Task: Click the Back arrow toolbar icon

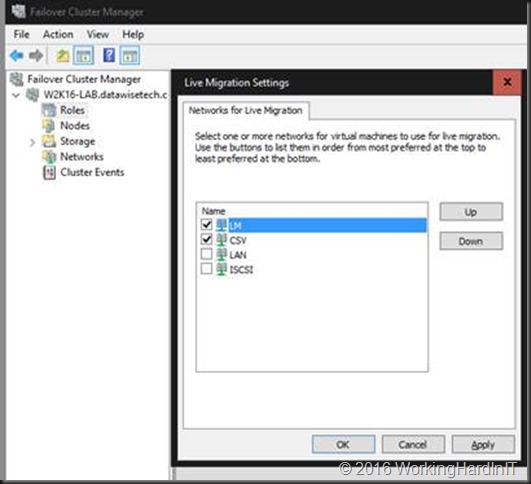Action: (17, 55)
